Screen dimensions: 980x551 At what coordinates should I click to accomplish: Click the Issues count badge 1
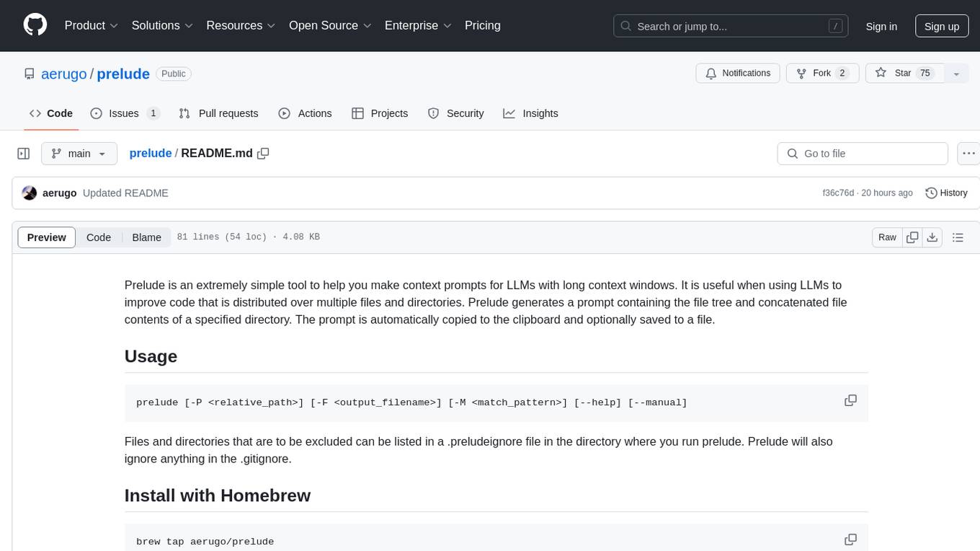click(153, 113)
